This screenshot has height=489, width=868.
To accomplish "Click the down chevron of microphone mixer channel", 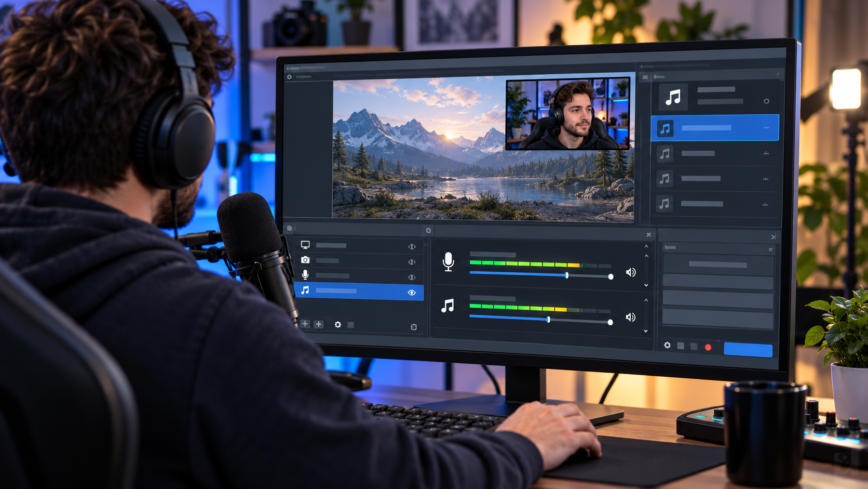I will (x=646, y=285).
